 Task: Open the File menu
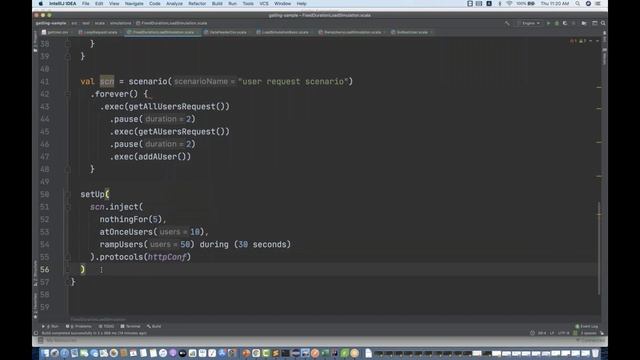point(85,4)
